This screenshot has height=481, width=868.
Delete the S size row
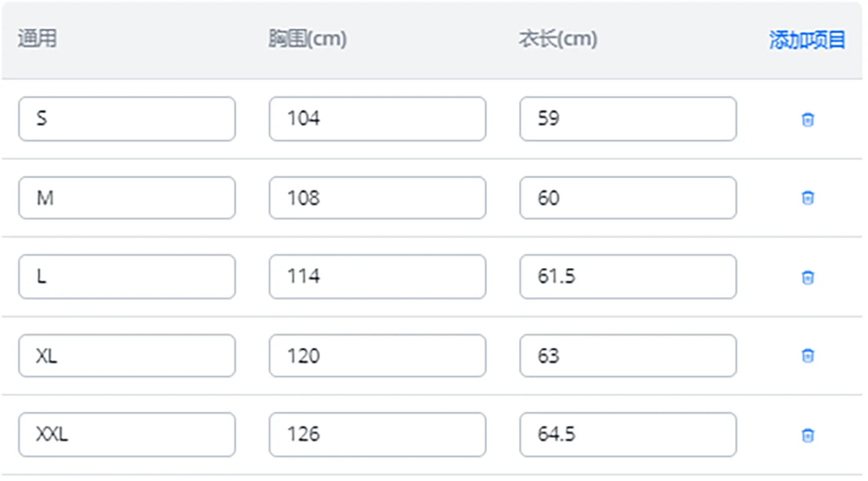(x=807, y=120)
